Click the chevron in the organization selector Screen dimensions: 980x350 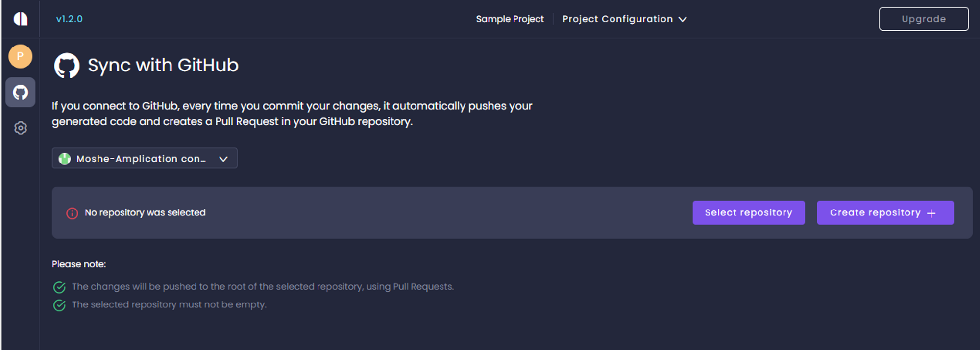click(x=223, y=159)
